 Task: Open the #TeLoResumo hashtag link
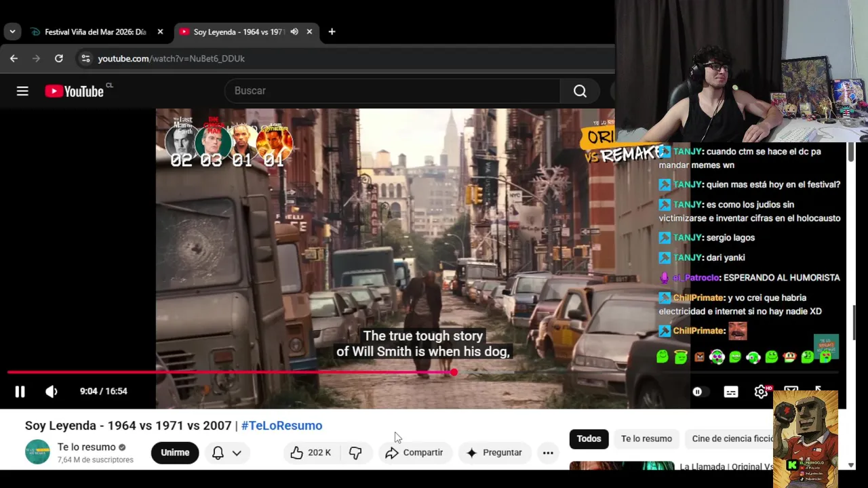click(281, 426)
